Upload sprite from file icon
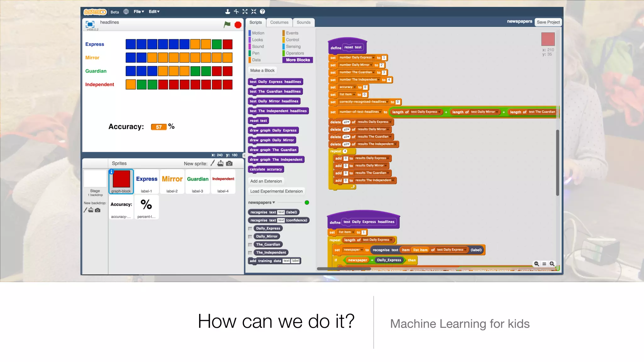The image size is (644, 362). click(220, 163)
